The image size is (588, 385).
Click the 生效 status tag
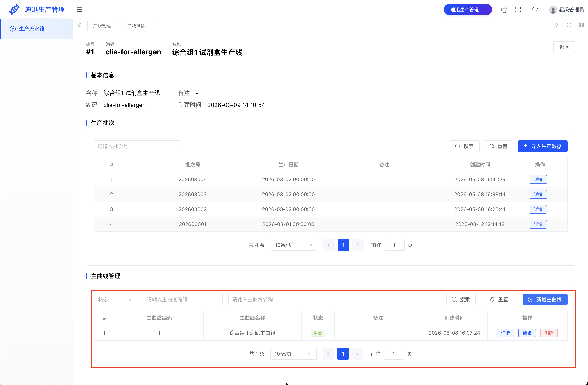(x=318, y=333)
